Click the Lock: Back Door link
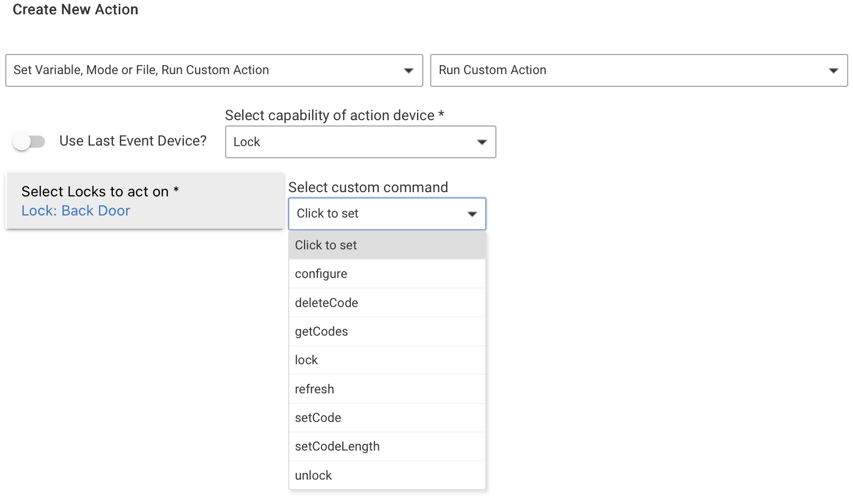This screenshot has width=853, height=504. (x=75, y=211)
